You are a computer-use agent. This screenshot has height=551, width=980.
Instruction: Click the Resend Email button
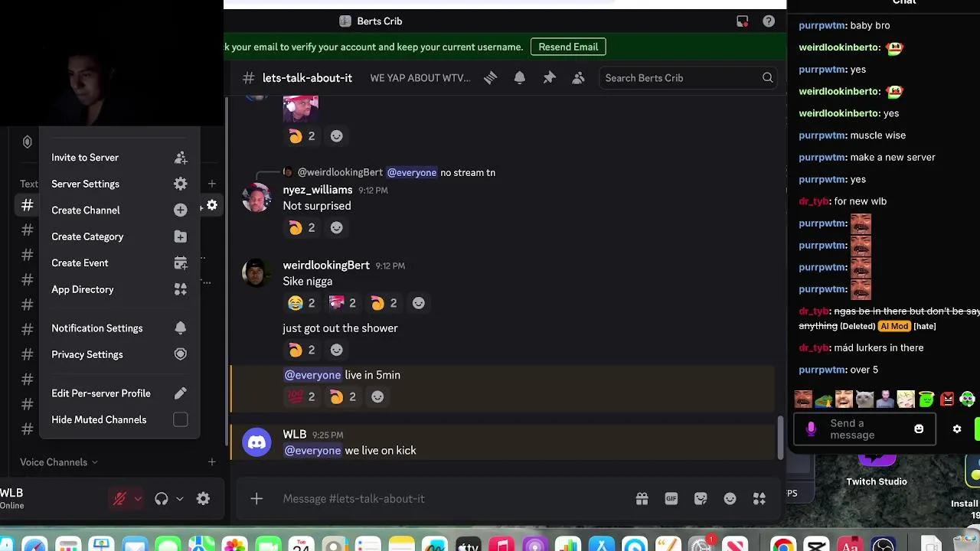pyautogui.click(x=568, y=47)
